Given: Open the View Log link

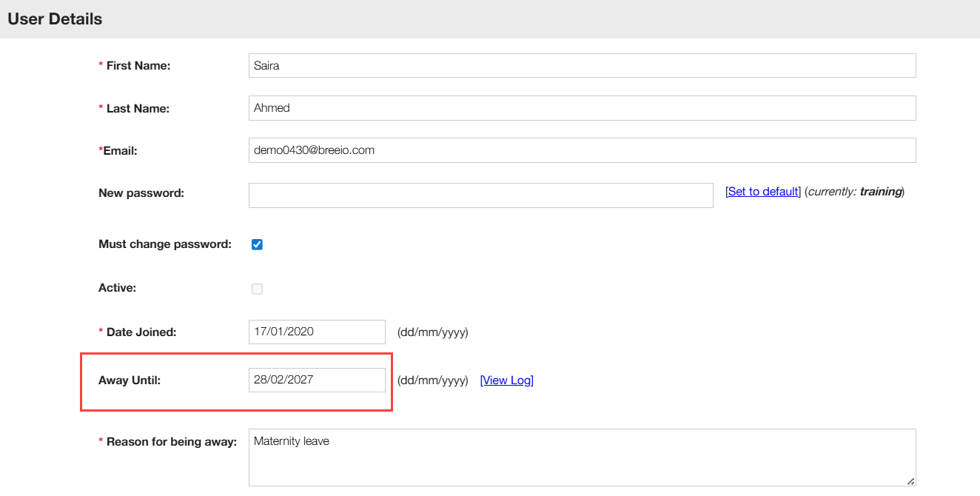Looking at the screenshot, I should click(506, 381).
